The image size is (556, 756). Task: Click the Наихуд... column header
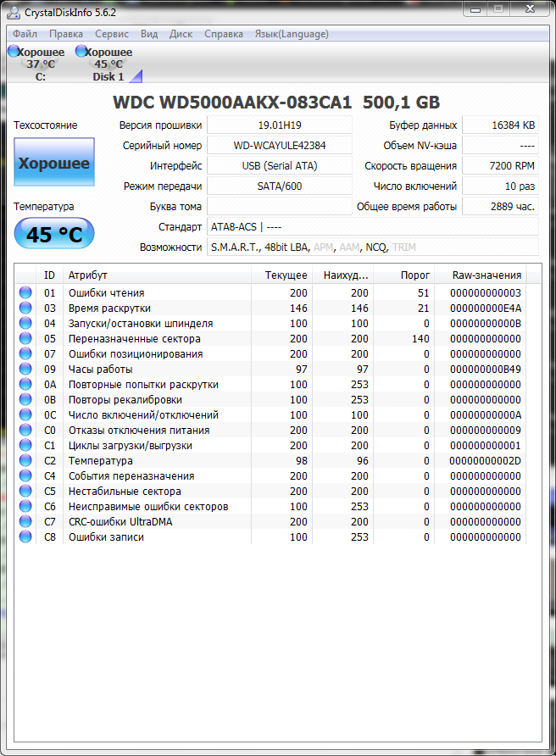[x=343, y=275]
